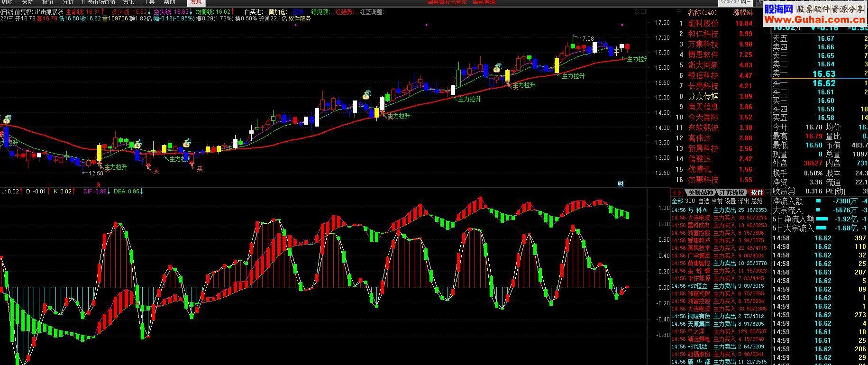Viewport: 868px width, 365px height.
Task: Click the 5日净流入额 bar indicator
Action: 822,219
